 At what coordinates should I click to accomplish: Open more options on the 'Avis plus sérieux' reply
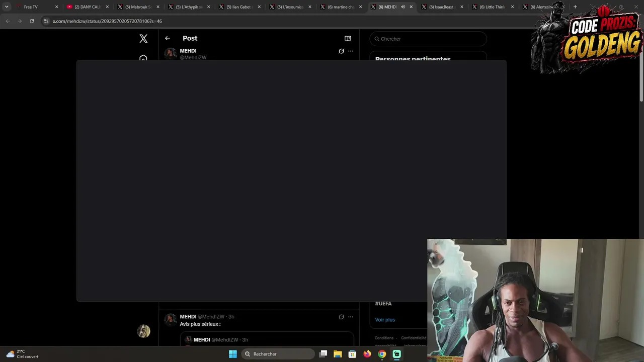click(x=351, y=317)
